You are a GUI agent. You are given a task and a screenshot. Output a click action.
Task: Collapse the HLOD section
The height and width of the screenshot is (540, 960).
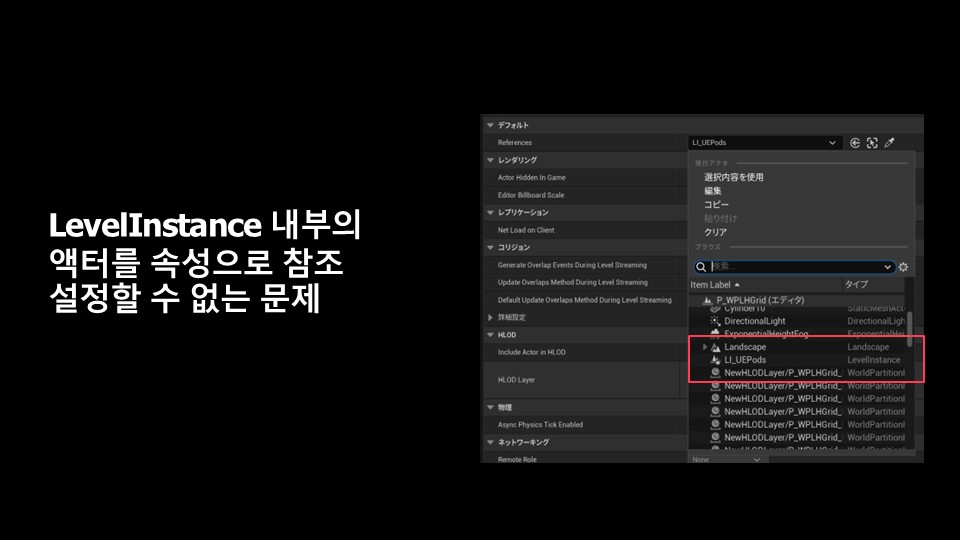coord(490,335)
